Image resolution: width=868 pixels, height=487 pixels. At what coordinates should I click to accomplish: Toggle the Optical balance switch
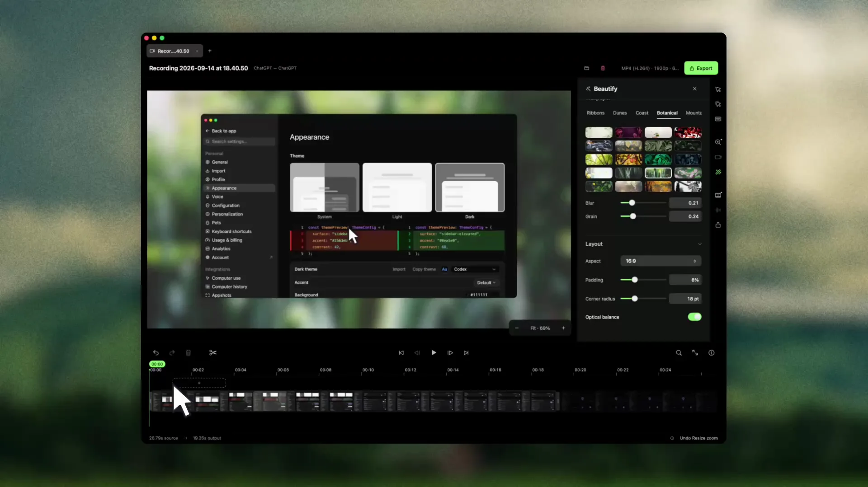pos(694,317)
